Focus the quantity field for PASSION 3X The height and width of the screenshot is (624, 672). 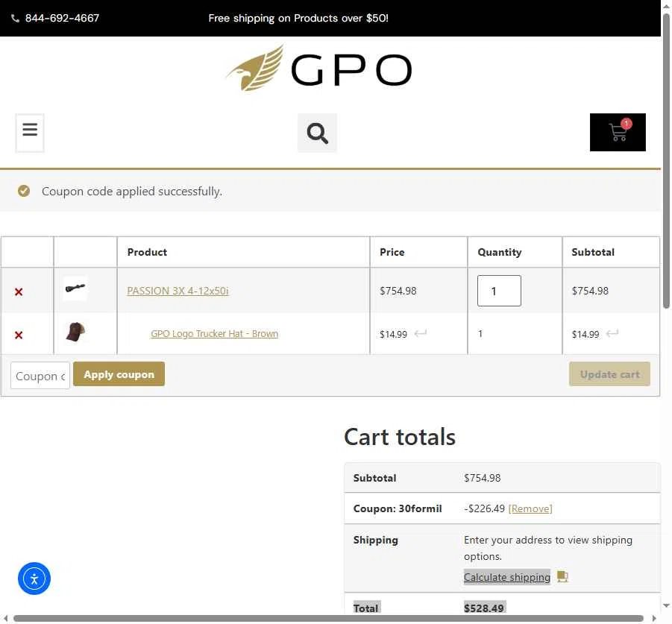[x=499, y=291]
